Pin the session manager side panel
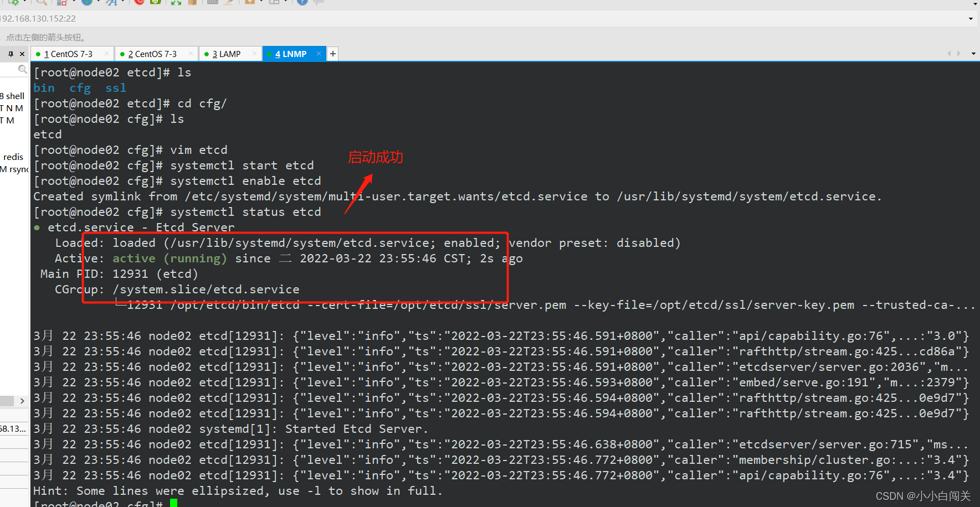This screenshot has width=980, height=507. [x=11, y=54]
